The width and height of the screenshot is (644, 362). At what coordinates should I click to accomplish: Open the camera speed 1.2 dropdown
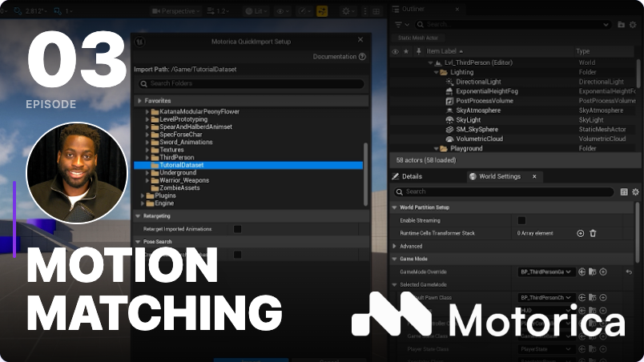(x=218, y=11)
